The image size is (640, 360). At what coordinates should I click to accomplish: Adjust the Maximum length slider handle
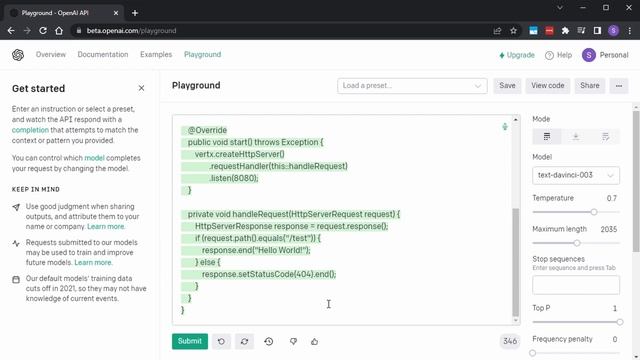point(577,243)
